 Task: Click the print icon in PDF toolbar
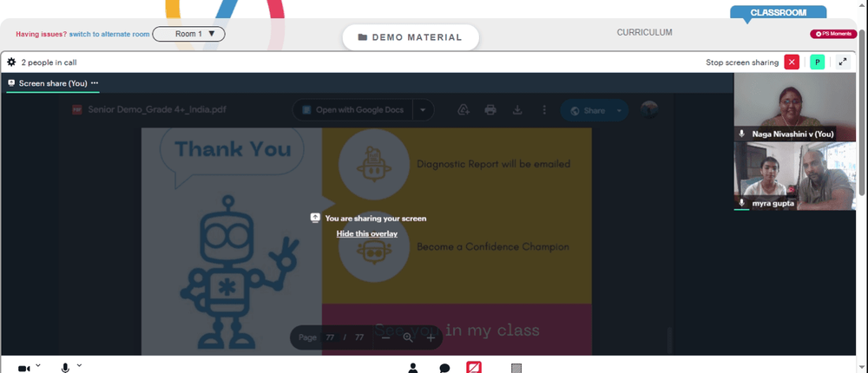[490, 110]
